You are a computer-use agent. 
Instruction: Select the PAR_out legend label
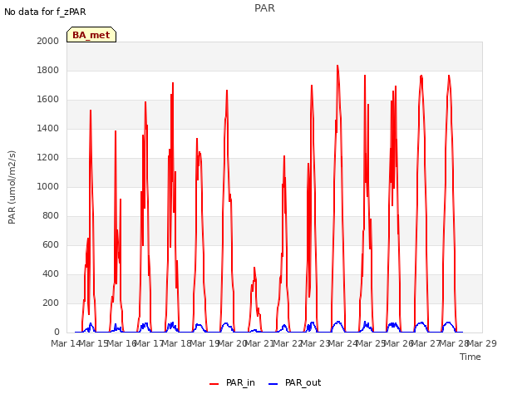pyautogui.click(x=303, y=382)
